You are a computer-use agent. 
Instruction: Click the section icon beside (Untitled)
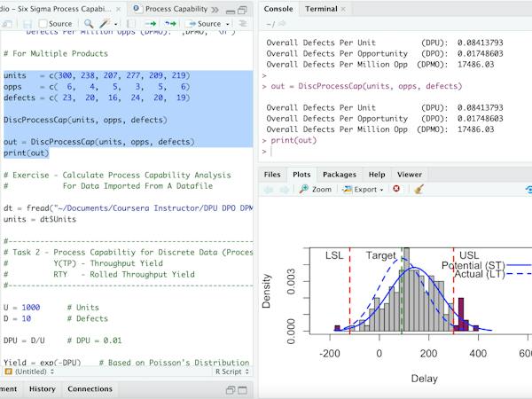[8, 372]
